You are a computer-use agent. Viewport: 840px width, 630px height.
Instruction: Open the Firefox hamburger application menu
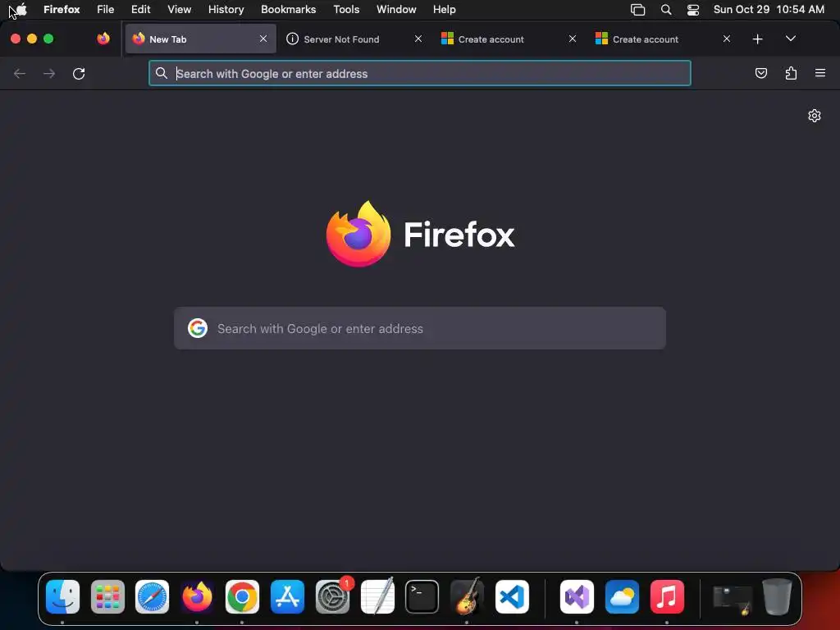click(x=820, y=73)
